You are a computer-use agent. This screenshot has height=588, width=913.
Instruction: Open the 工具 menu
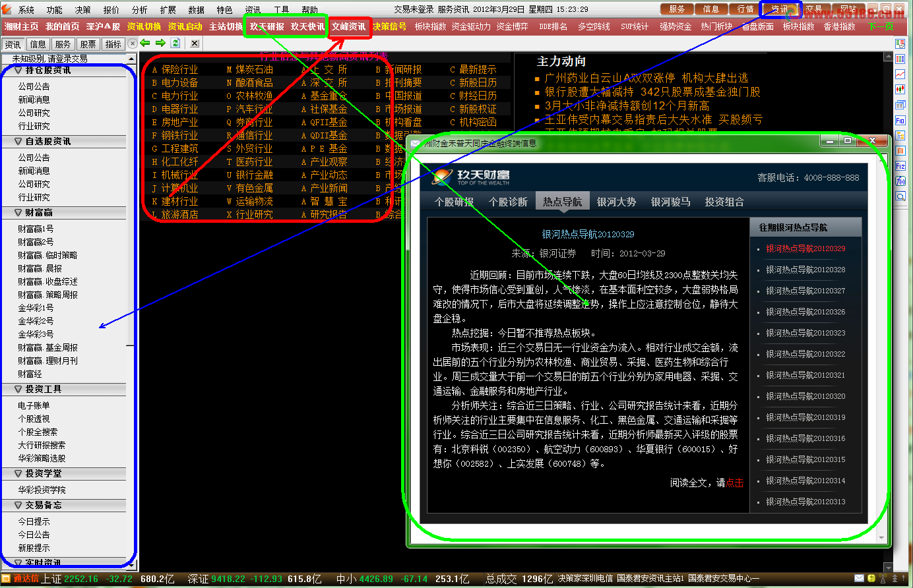tap(282, 10)
